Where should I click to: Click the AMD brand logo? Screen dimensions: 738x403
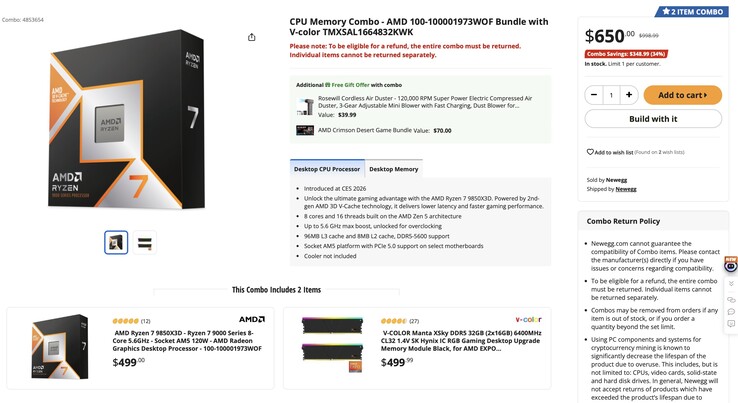(x=252, y=320)
